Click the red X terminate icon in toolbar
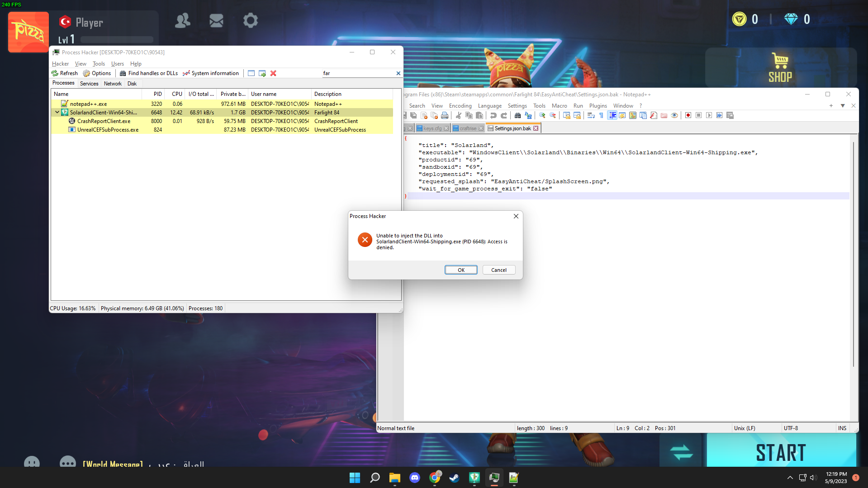 coord(273,73)
